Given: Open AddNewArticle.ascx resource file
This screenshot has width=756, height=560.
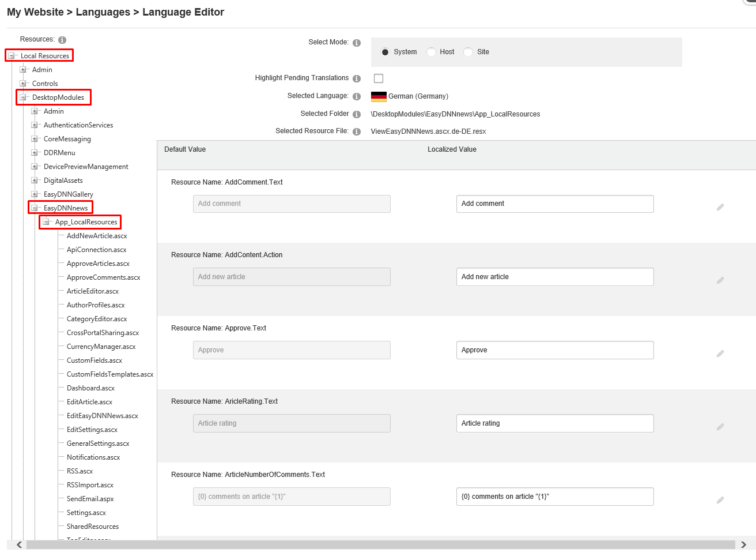Looking at the screenshot, I should click(97, 236).
